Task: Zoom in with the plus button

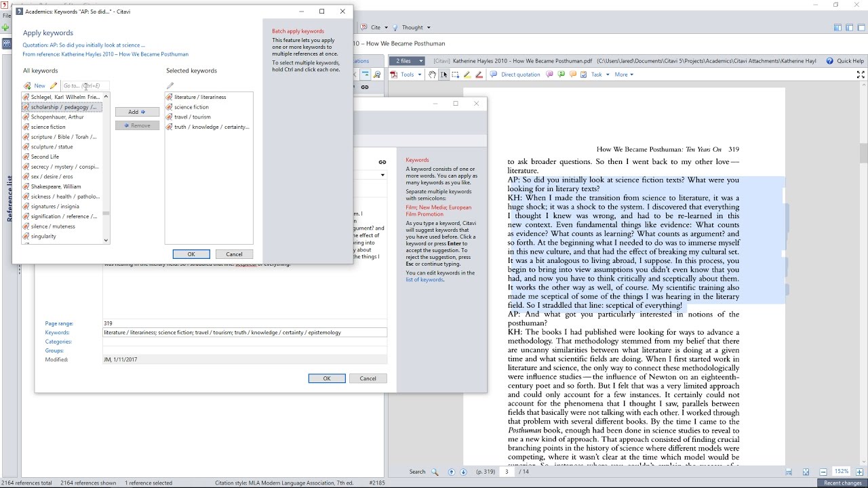Action: point(860,472)
